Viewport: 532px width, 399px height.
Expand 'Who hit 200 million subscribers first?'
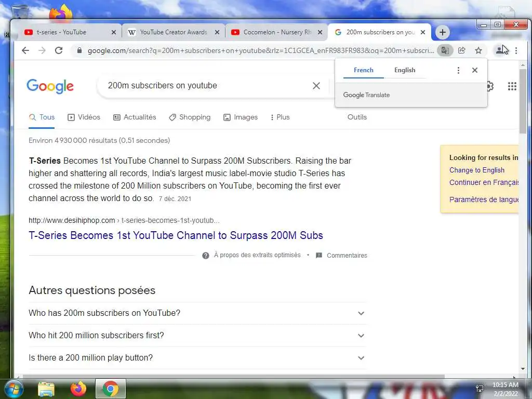pyautogui.click(x=197, y=336)
